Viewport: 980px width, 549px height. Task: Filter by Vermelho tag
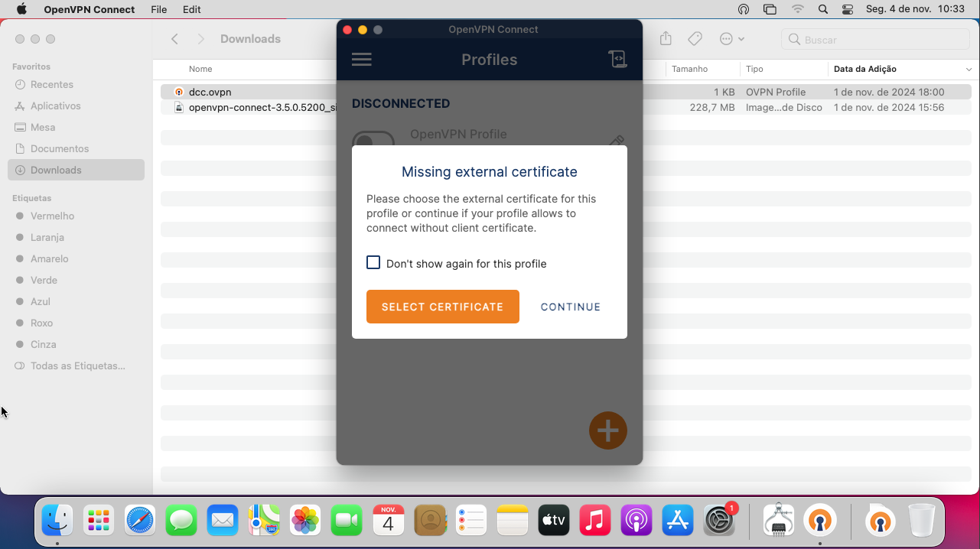[76, 216]
